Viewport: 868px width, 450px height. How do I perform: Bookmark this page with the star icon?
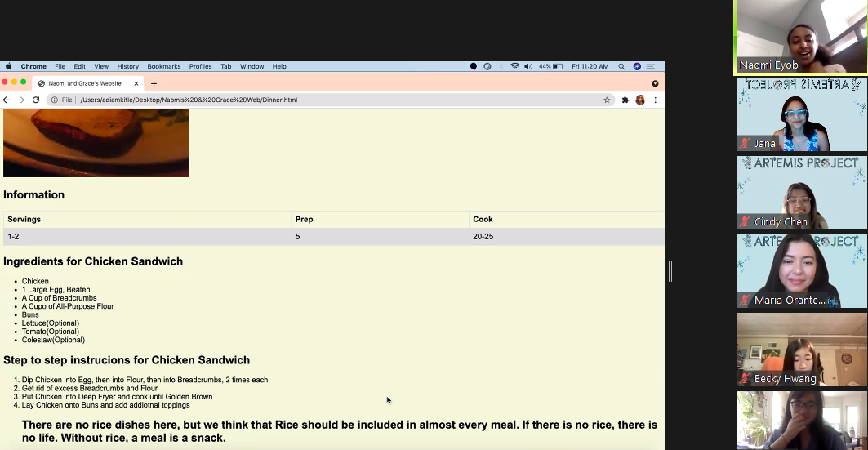[607, 100]
